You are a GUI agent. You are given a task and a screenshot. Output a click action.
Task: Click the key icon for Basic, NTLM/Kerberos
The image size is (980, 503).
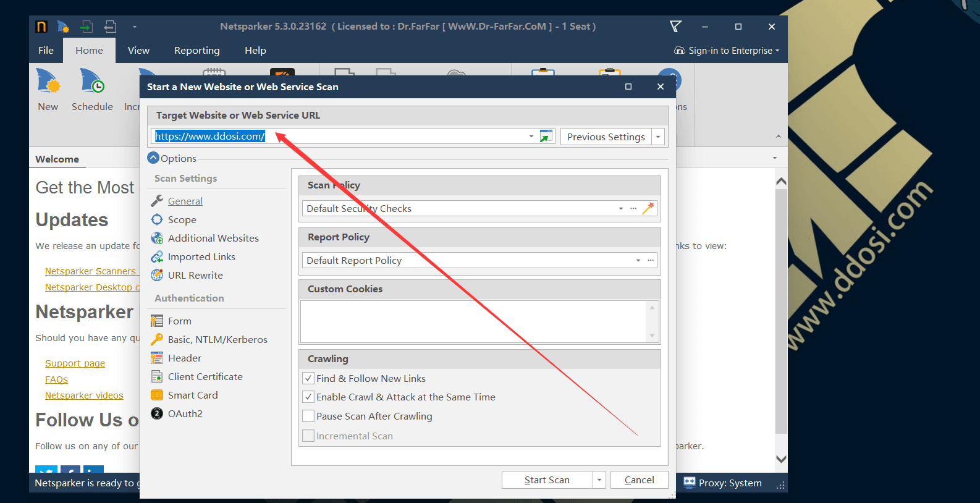[x=157, y=339]
